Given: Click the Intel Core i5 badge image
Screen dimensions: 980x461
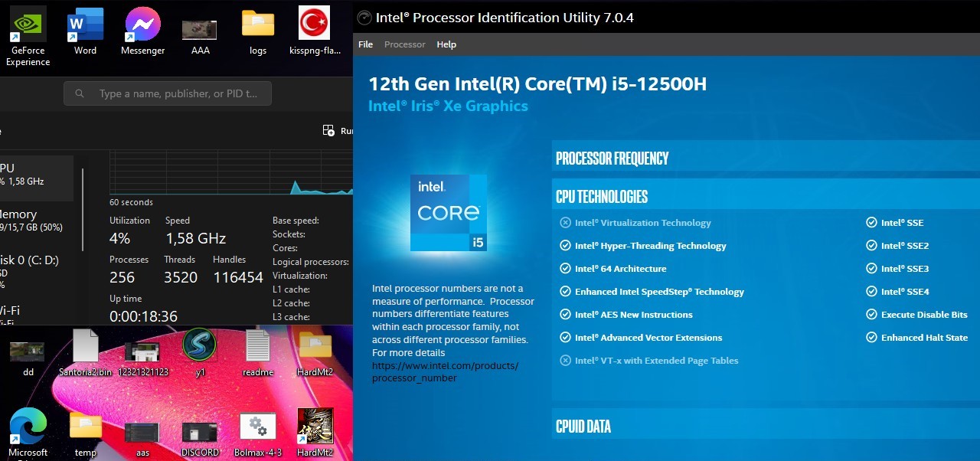Looking at the screenshot, I should click(449, 213).
